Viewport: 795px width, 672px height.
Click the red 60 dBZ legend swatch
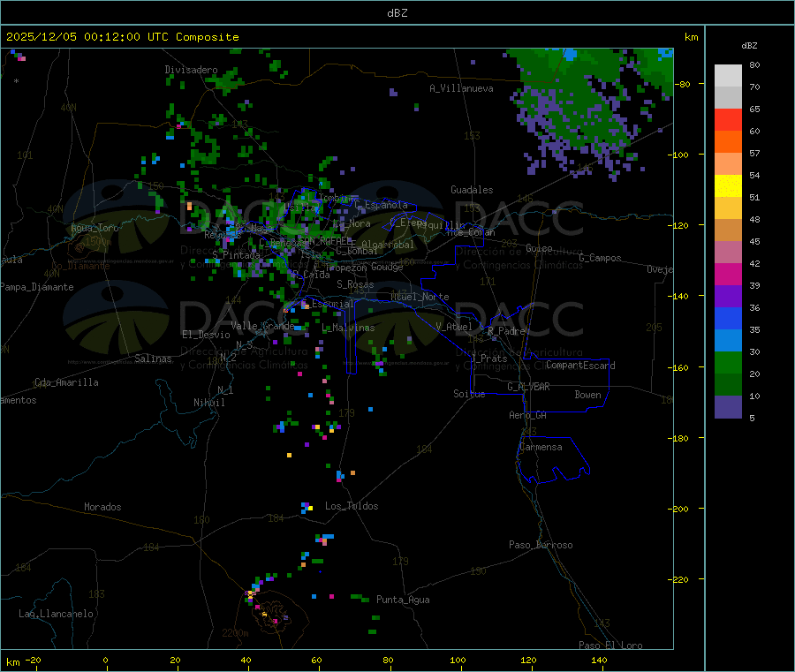click(x=728, y=119)
